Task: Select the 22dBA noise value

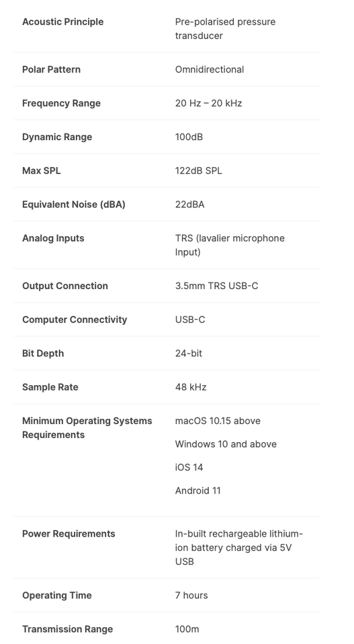Action: [x=189, y=204]
